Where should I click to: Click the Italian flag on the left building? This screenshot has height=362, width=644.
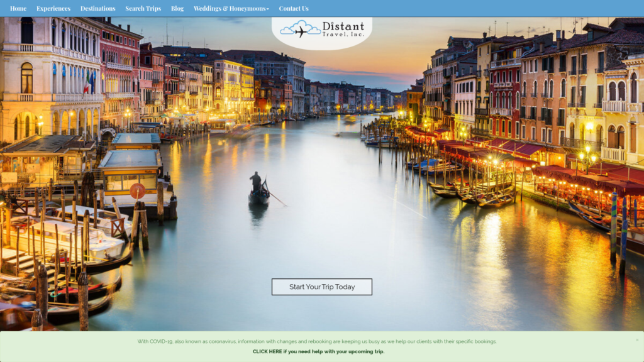(x=87, y=84)
